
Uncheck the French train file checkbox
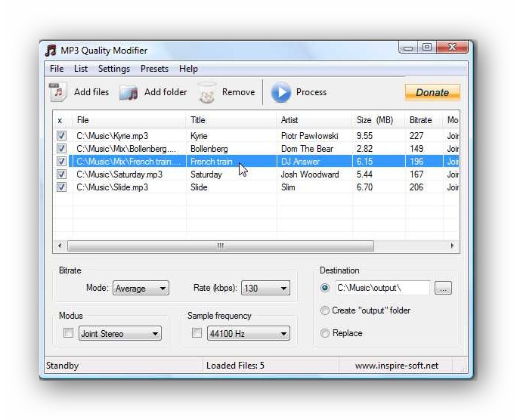pos(61,162)
